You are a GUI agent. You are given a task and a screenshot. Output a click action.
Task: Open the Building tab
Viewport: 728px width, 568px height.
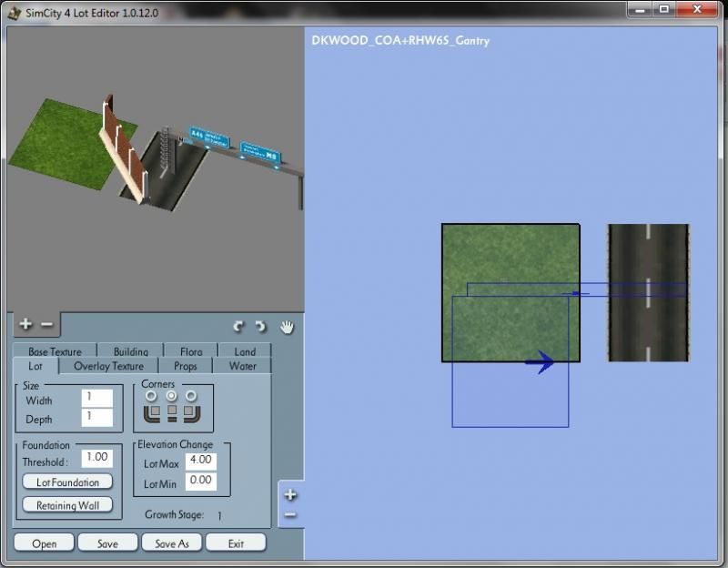[x=131, y=350]
